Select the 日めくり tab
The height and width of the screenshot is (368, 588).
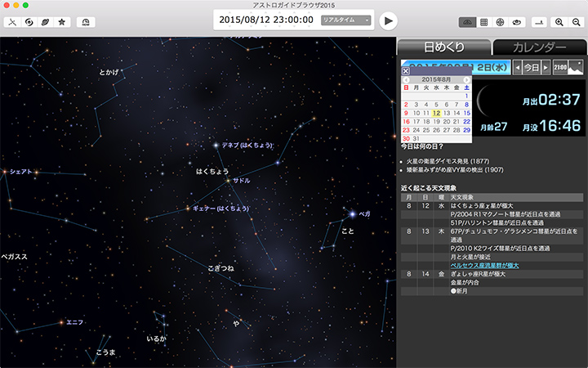coord(445,47)
